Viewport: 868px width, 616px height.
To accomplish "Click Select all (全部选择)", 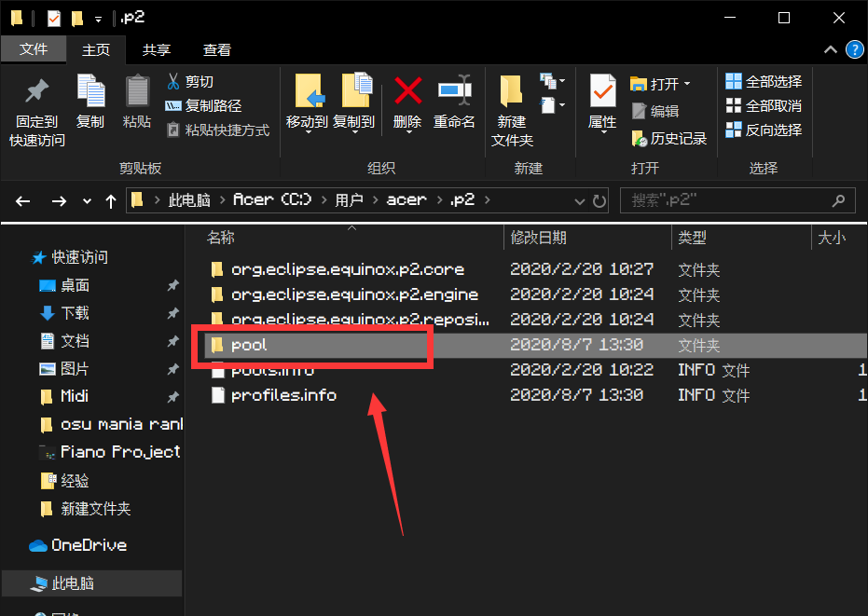I will pyautogui.click(x=764, y=81).
